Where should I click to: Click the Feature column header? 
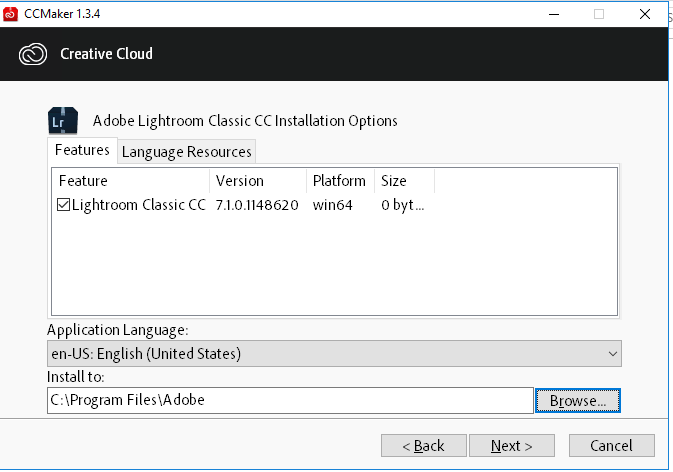(x=130, y=181)
